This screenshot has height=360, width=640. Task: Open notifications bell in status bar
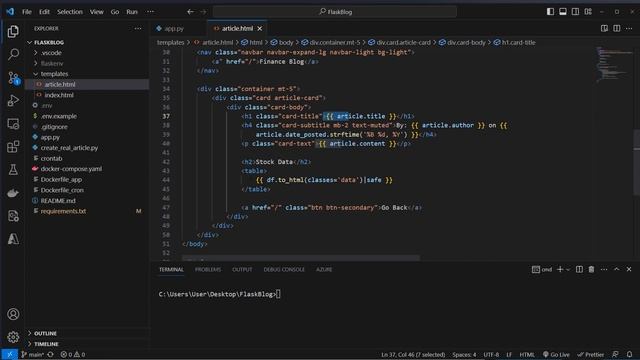pos(629,354)
